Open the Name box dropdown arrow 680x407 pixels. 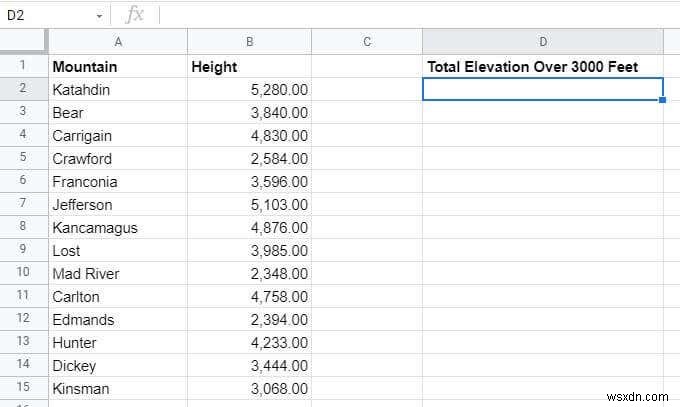click(99, 16)
